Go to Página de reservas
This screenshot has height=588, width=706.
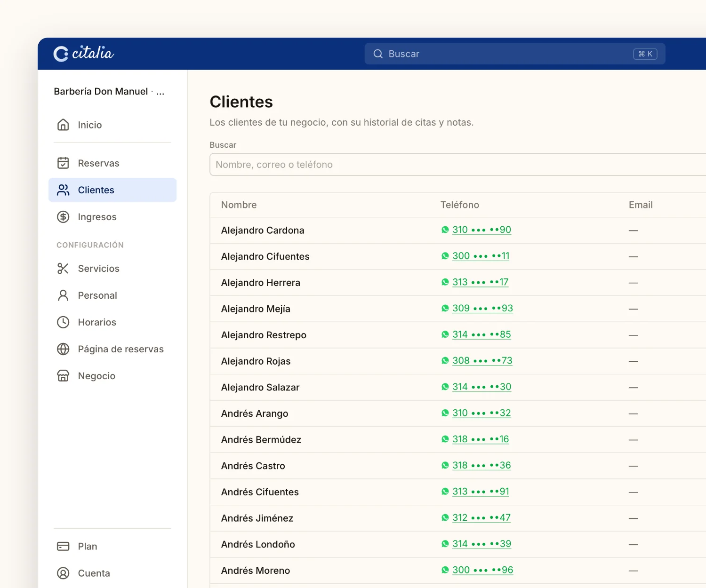(112, 349)
